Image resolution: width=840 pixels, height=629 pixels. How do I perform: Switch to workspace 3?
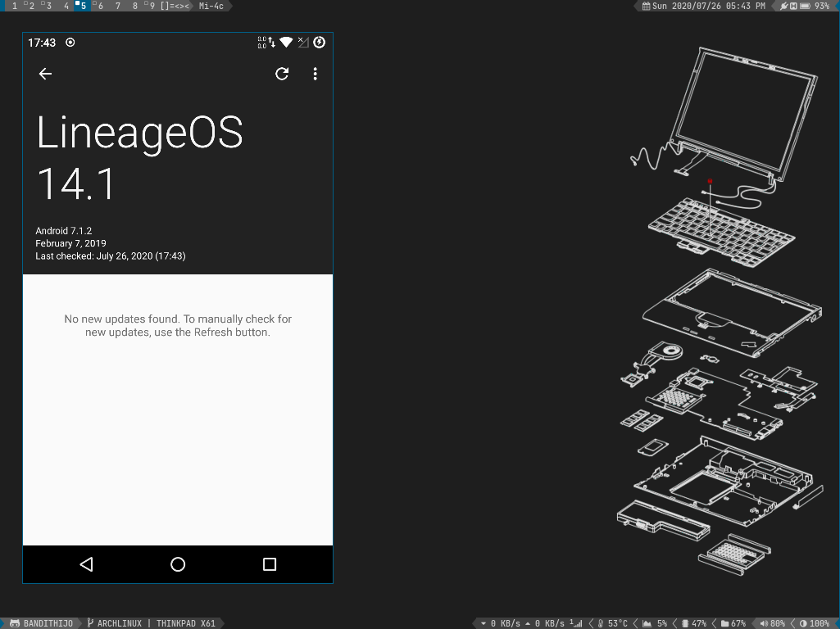point(48,6)
